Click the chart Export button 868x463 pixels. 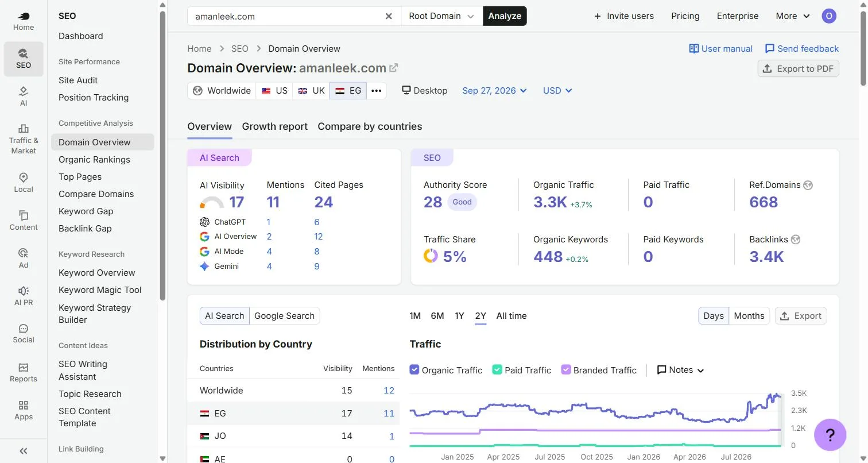[x=801, y=316]
